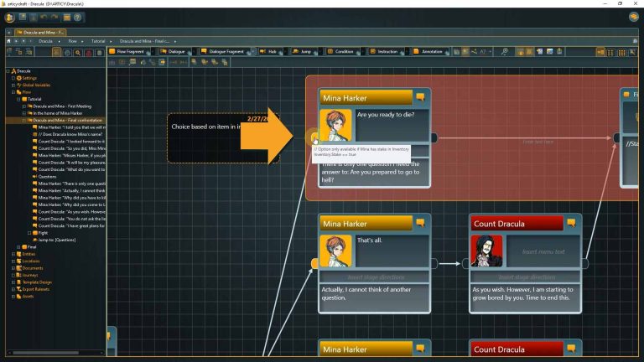Expand the Global Variables tree node
Image resolution: width=644 pixels, height=362 pixels.
[x=13, y=85]
